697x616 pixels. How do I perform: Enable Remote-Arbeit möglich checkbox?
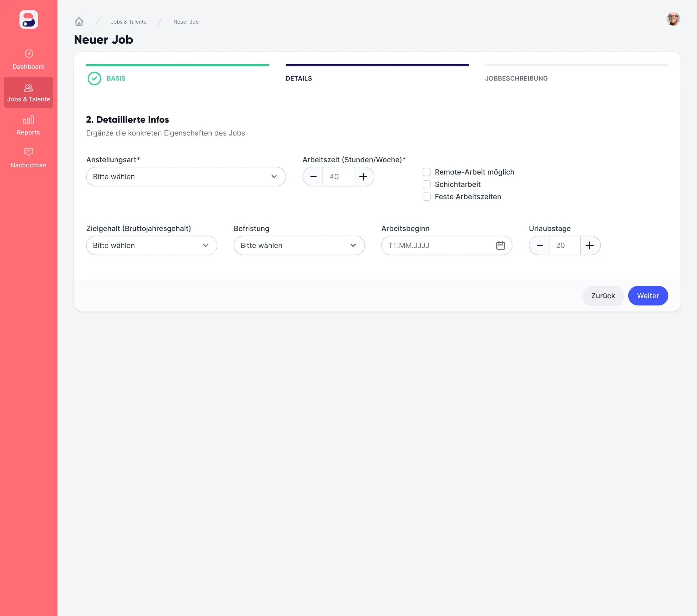tap(426, 172)
